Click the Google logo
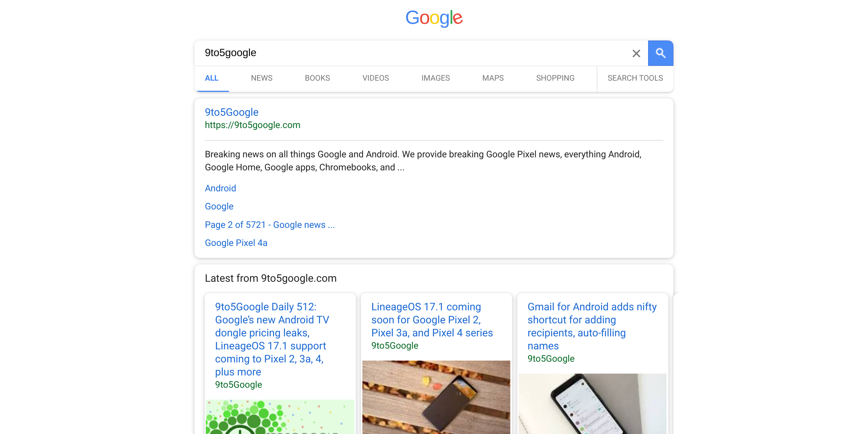Image resolution: width=868 pixels, height=434 pixels. [434, 18]
